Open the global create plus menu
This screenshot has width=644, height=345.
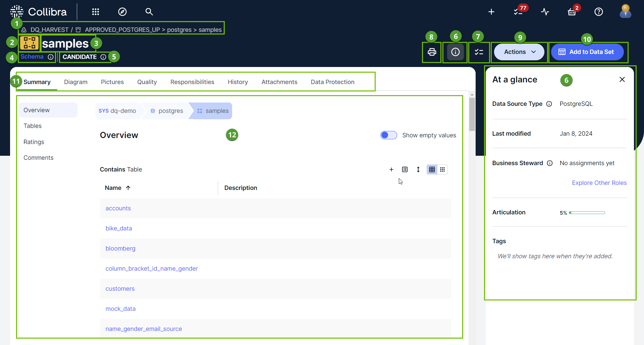click(491, 12)
